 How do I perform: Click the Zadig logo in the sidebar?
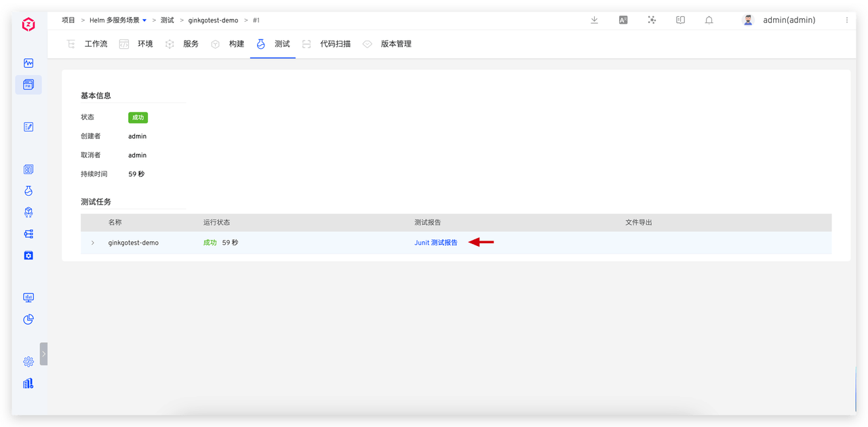28,25
